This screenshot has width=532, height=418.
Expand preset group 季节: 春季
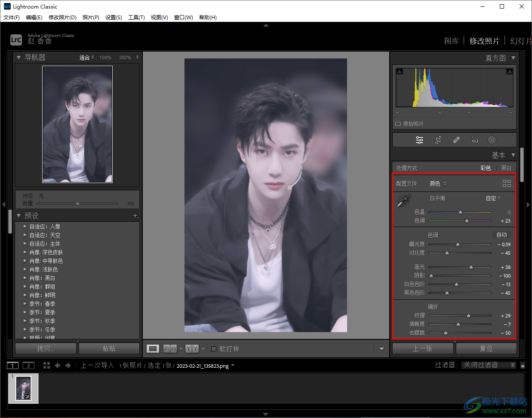pos(25,304)
